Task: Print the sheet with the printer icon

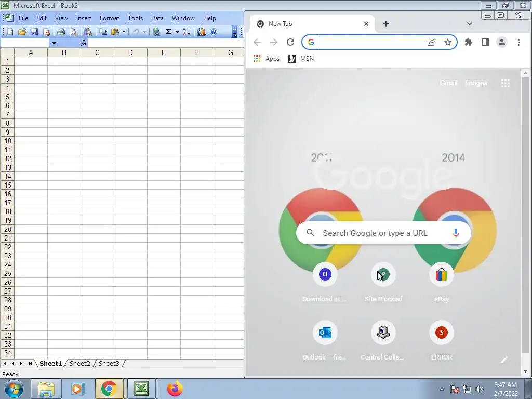Action: [x=61, y=32]
